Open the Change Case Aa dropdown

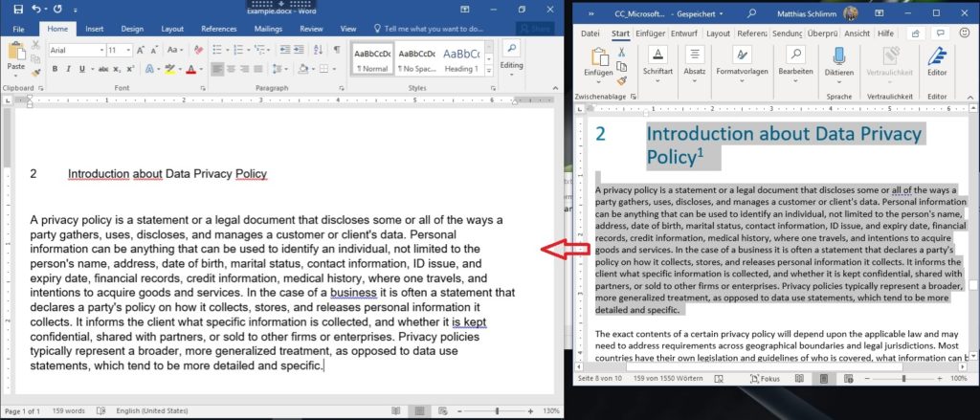point(175,50)
